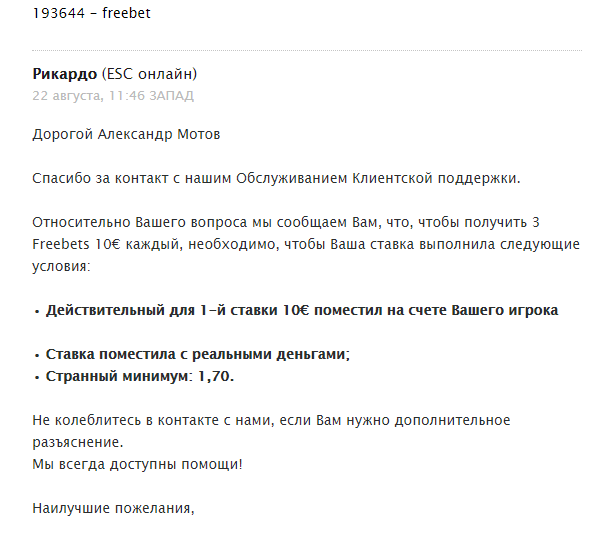
Task: Click the '(ESC онлайн)' label
Action: (x=149, y=74)
